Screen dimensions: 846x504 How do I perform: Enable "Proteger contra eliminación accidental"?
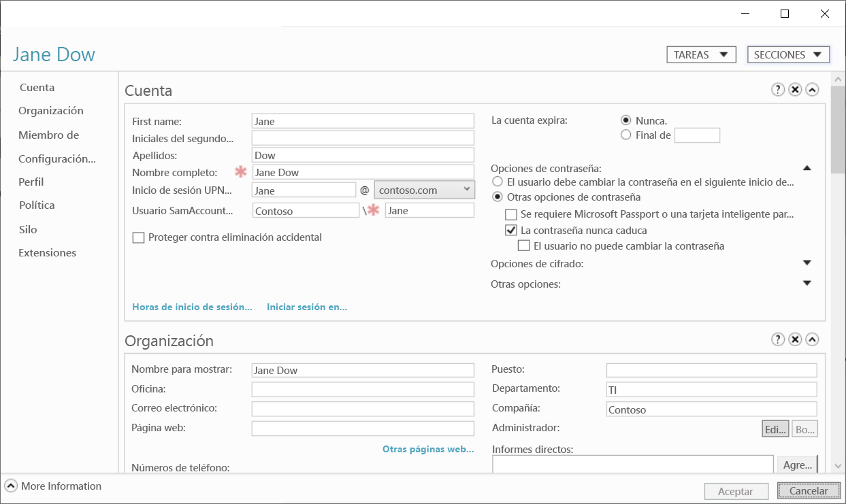tap(138, 237)
